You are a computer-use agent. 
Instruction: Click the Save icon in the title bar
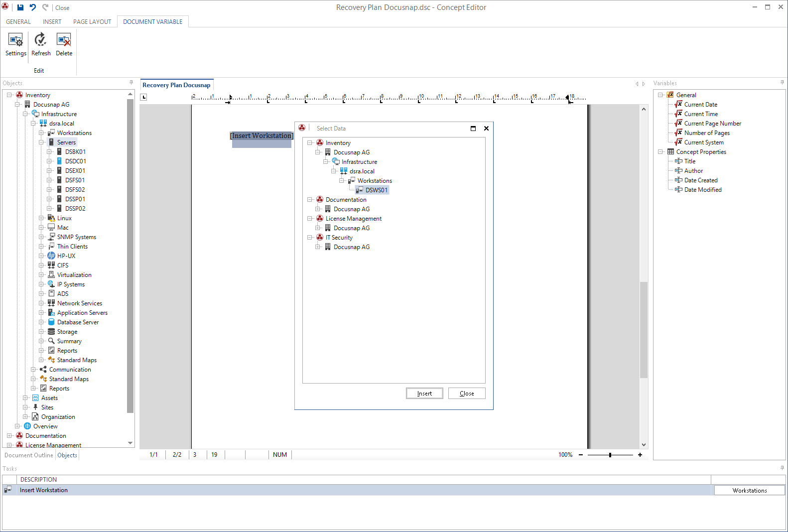tap(20, 7)
